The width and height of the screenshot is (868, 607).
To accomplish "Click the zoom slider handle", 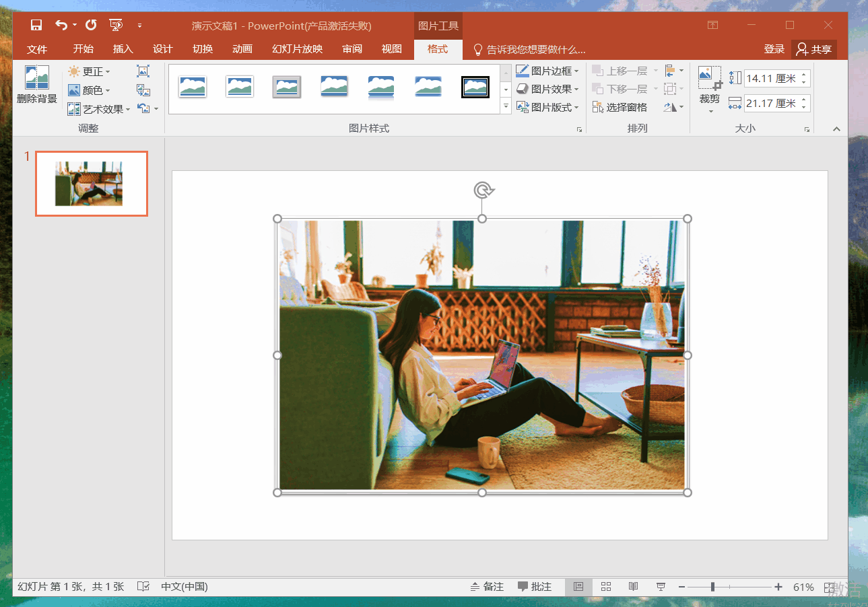I will coord(712,587).
